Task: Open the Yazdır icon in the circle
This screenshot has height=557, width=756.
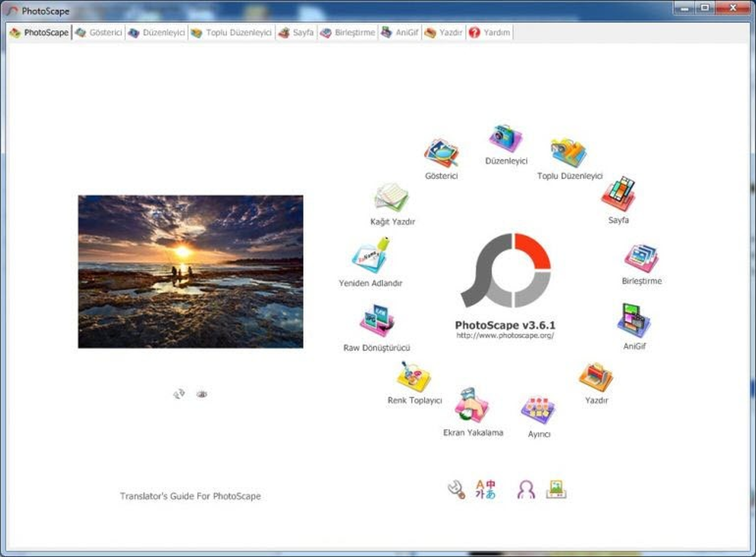Action: tap(596, 377)
